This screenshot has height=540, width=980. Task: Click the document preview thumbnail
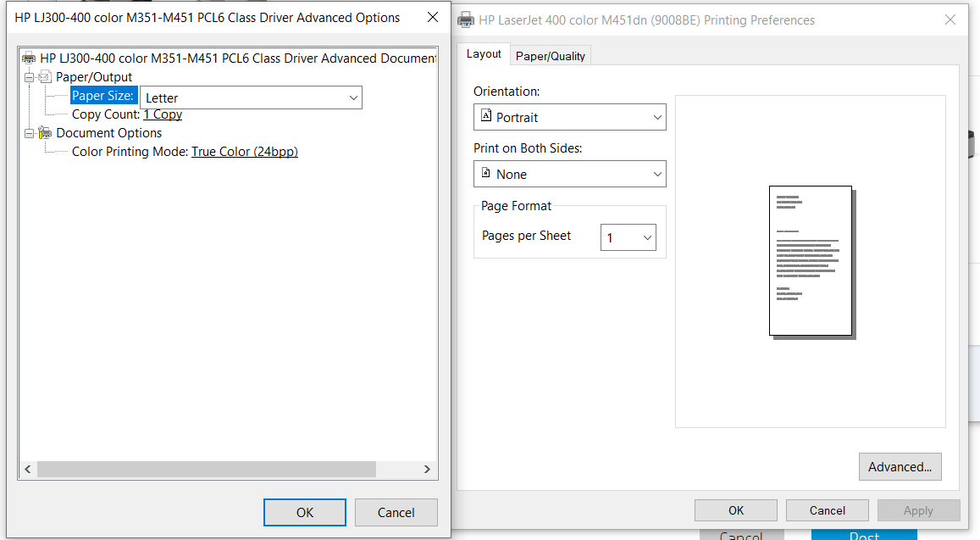810,259
